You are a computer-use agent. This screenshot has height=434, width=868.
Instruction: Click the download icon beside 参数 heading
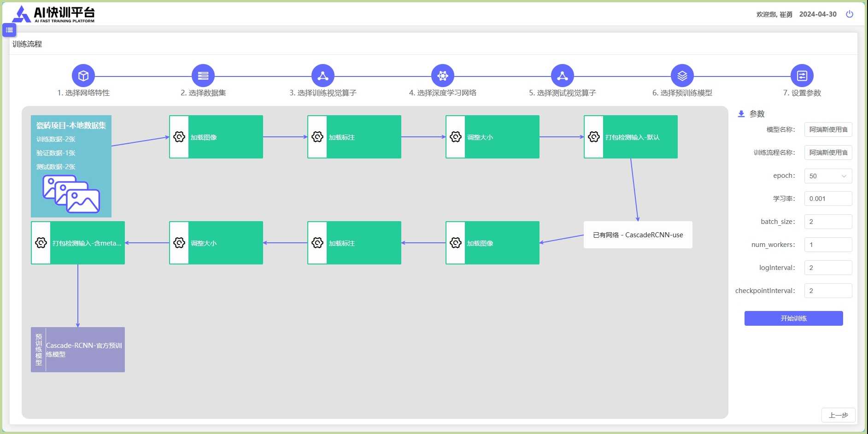(x=741, y=114)
